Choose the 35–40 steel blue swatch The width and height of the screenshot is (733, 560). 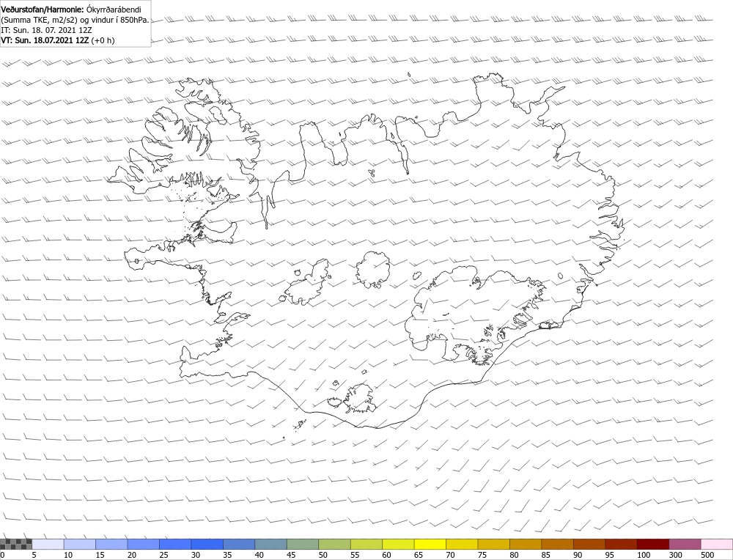239,544
